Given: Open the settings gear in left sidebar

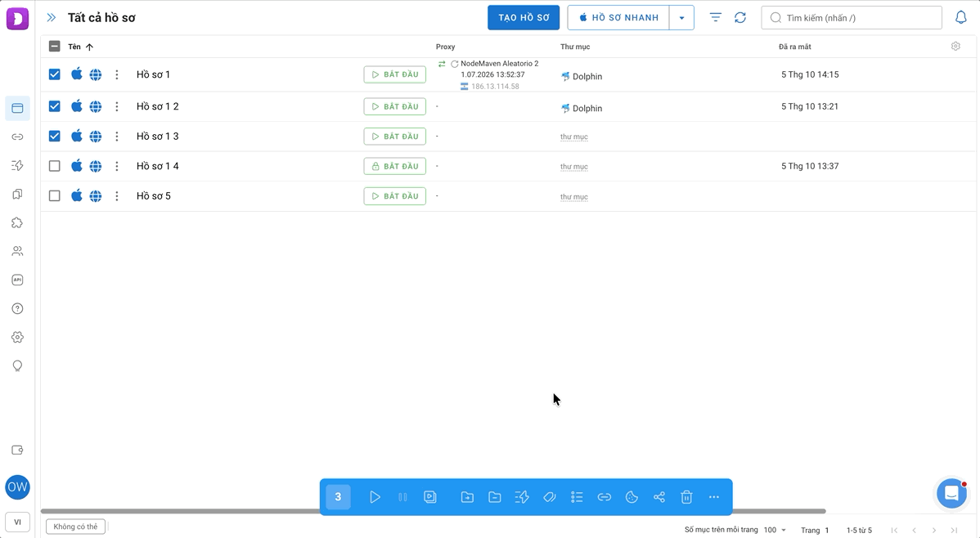Looking at the screenshot, I should (17, 338).
